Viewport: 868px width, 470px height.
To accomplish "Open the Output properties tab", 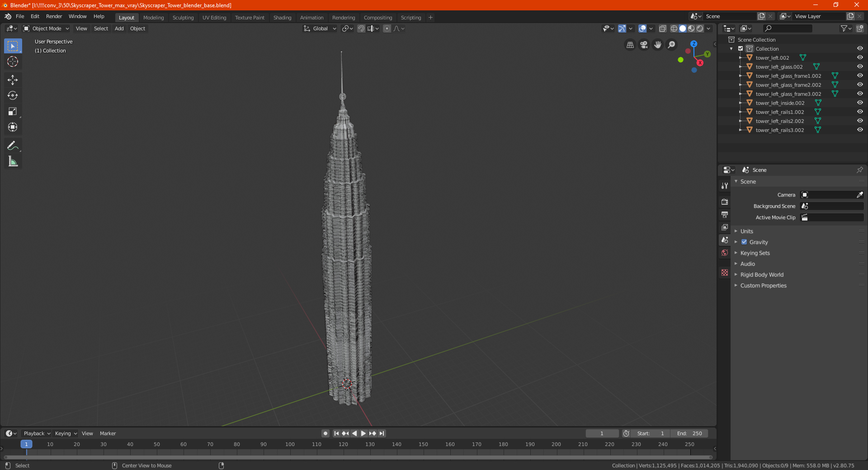I will click(725, 214).
